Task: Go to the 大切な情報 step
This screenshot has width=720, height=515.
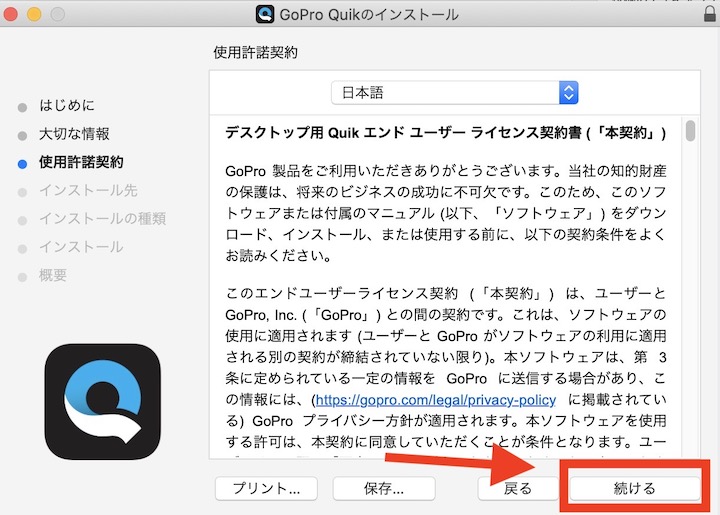Action: [x=74, y=133]
